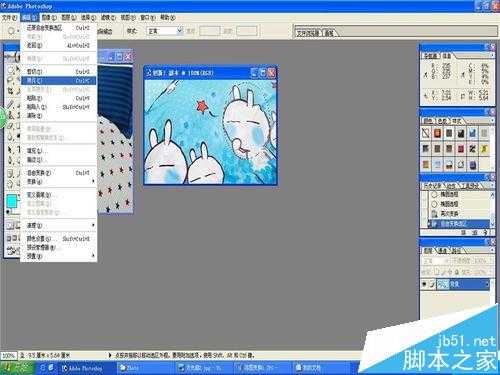Expand the 变换 submenu arrow in Edit menu

point(93,182)
